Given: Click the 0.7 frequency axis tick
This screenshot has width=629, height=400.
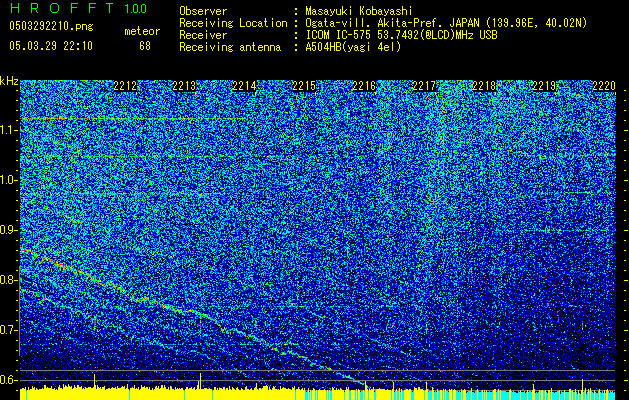Looking at the screenshot, I should [9, 330].
